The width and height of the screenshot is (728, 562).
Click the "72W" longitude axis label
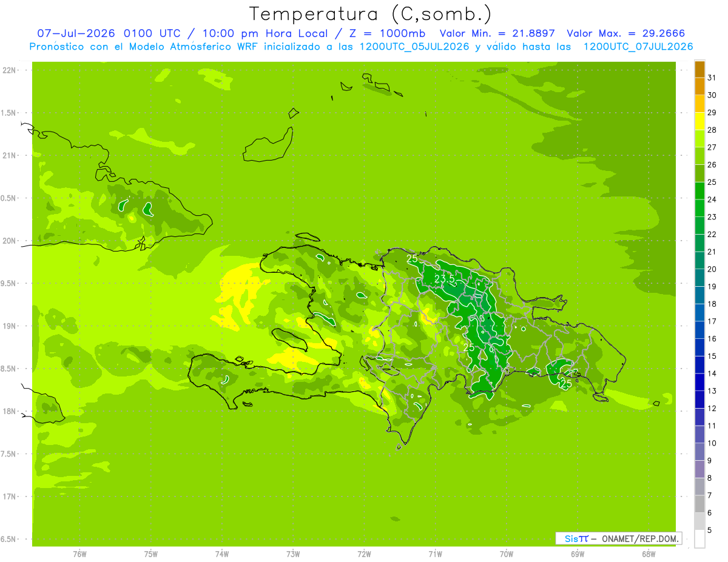tap(364, 554)
